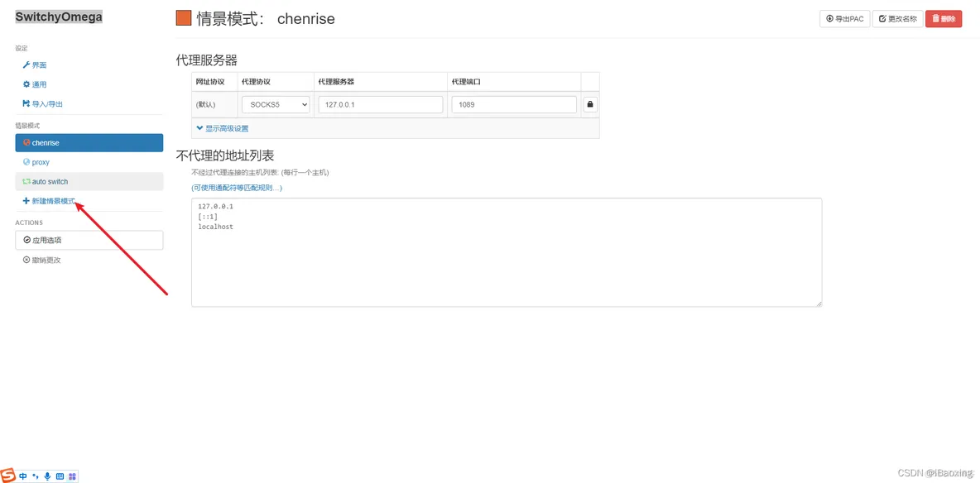980x483 pixels.
Task: Click the 不代理的地址列表 section heading
Action: pos(225,155)
